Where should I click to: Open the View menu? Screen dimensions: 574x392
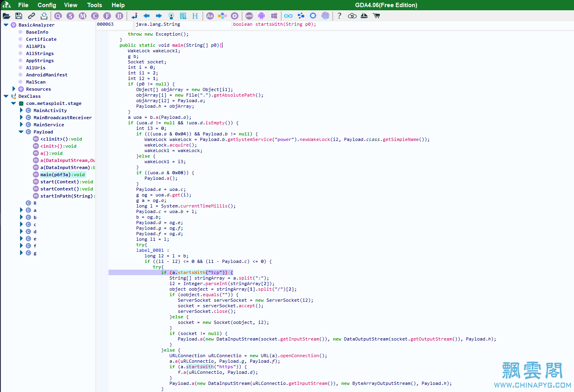point(70,5)
